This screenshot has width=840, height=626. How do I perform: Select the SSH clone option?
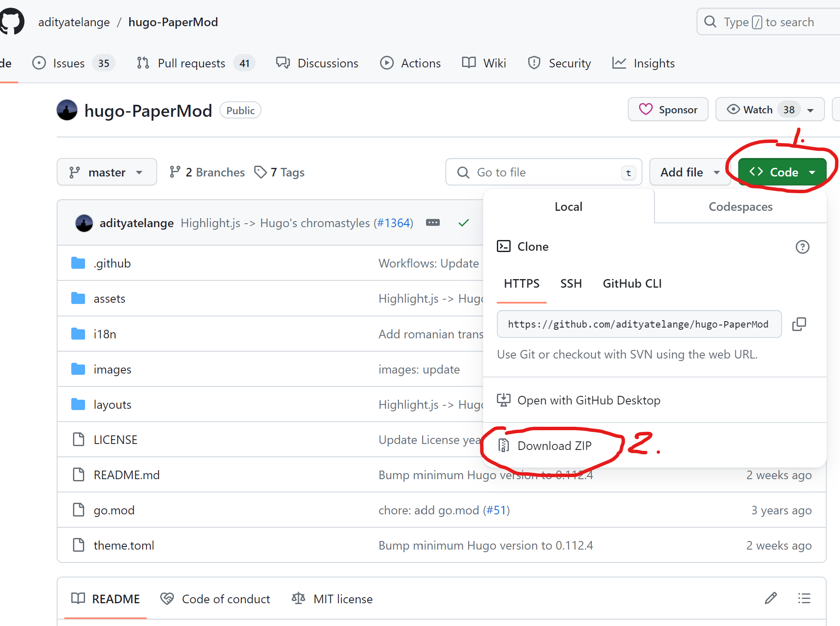coord(571,284)
